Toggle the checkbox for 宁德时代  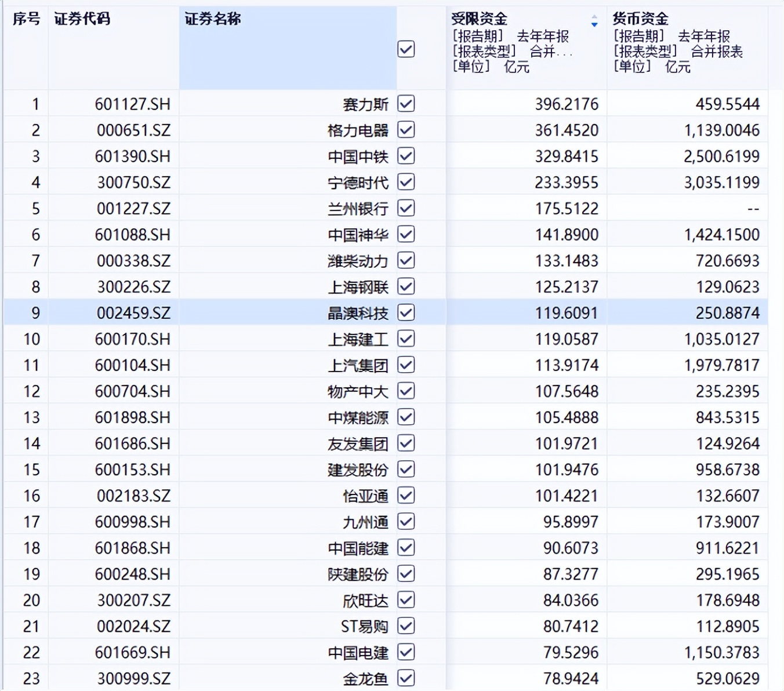406,182
